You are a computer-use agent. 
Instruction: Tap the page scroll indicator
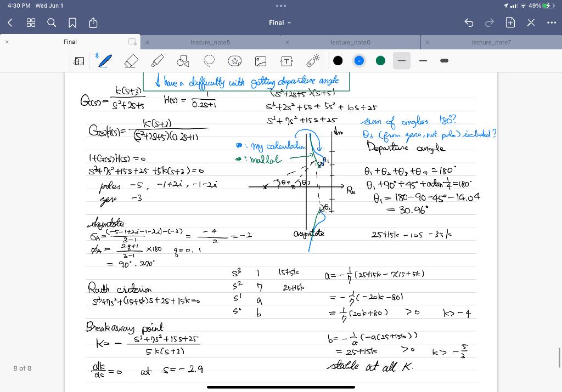point(559,357)
